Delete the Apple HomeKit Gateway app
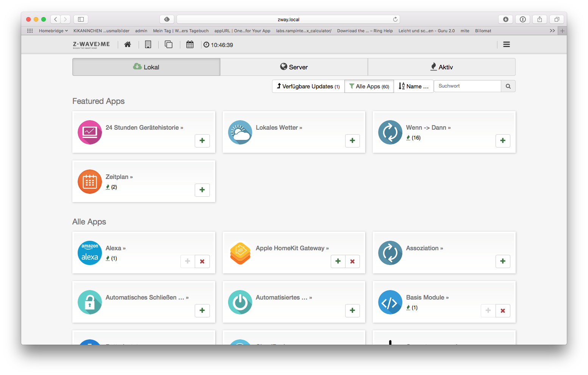 click(352, 261)
